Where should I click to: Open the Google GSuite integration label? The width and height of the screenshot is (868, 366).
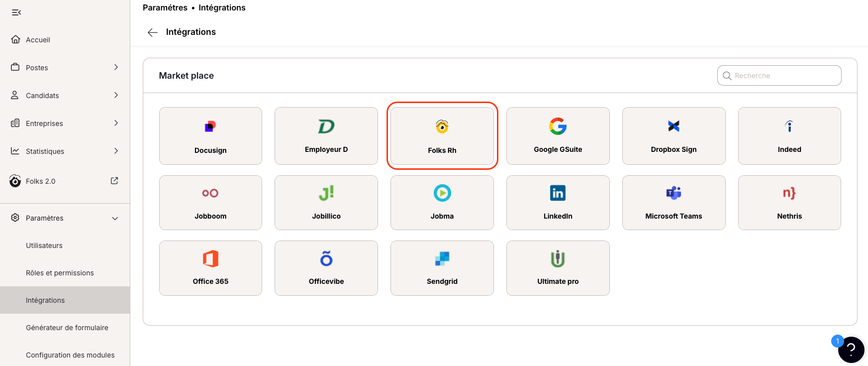click(558, 149)
